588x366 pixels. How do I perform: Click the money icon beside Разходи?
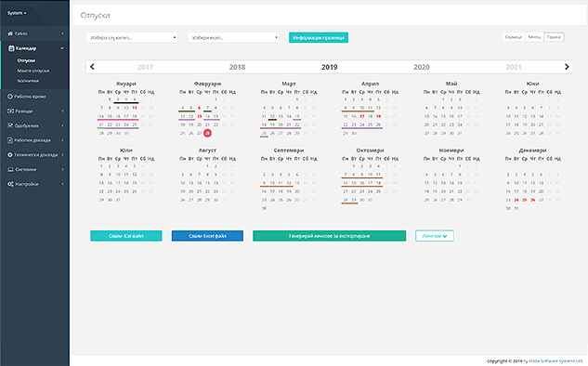coord(10,111)
